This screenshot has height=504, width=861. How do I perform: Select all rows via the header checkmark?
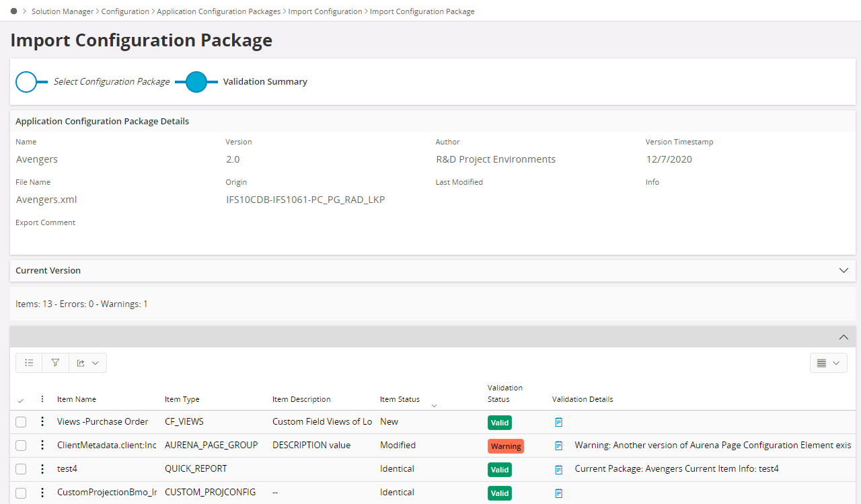coord(20,398)
